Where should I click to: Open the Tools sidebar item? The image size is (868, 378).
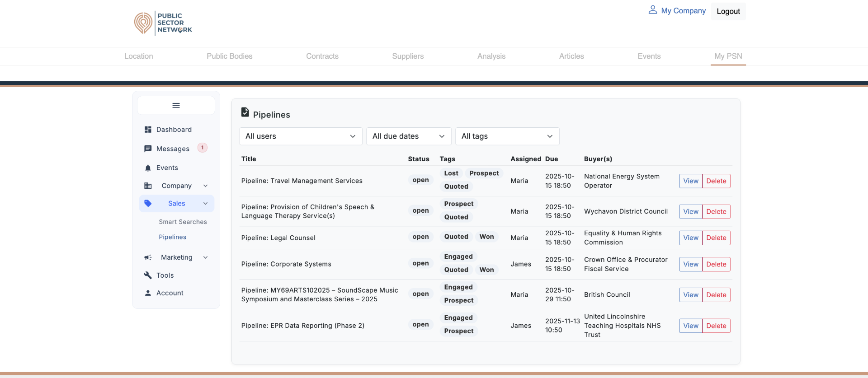(x=165, y=275)
